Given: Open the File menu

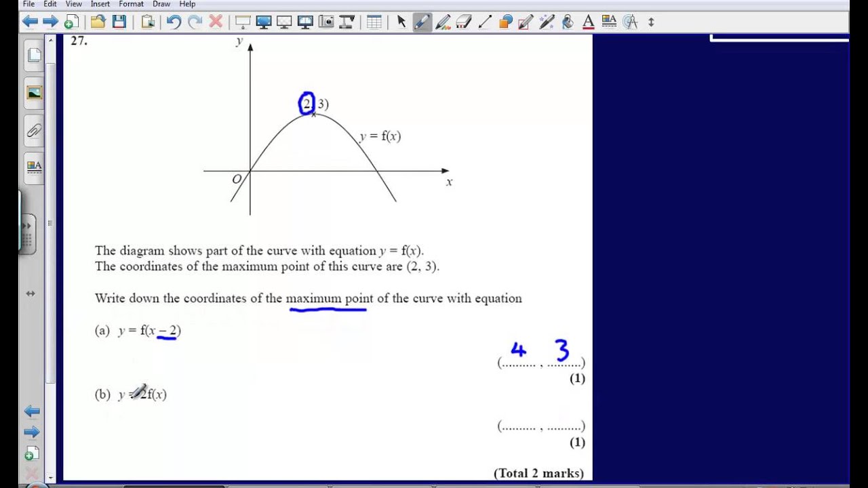Looking at the screenshot, I should pyautogui.click(x=28, y=4).
